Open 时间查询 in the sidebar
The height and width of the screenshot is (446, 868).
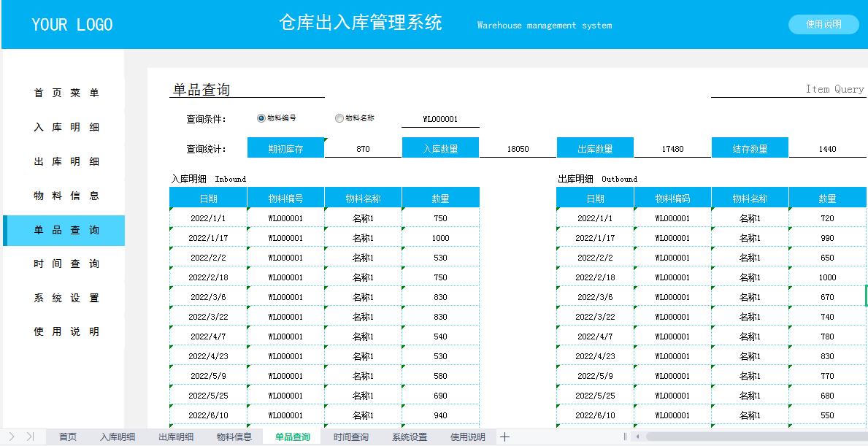point(66,264)
